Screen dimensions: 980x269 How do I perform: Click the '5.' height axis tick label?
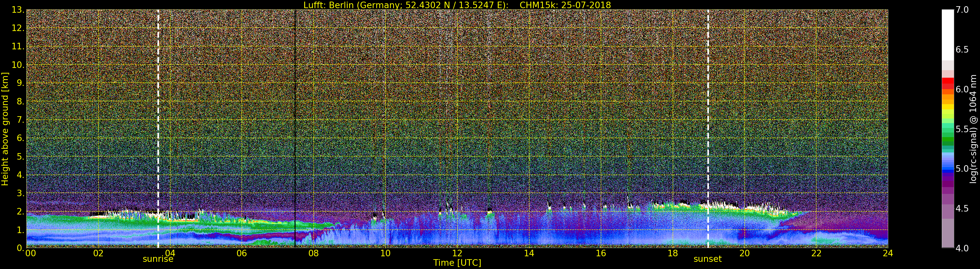tap(21, 156)
